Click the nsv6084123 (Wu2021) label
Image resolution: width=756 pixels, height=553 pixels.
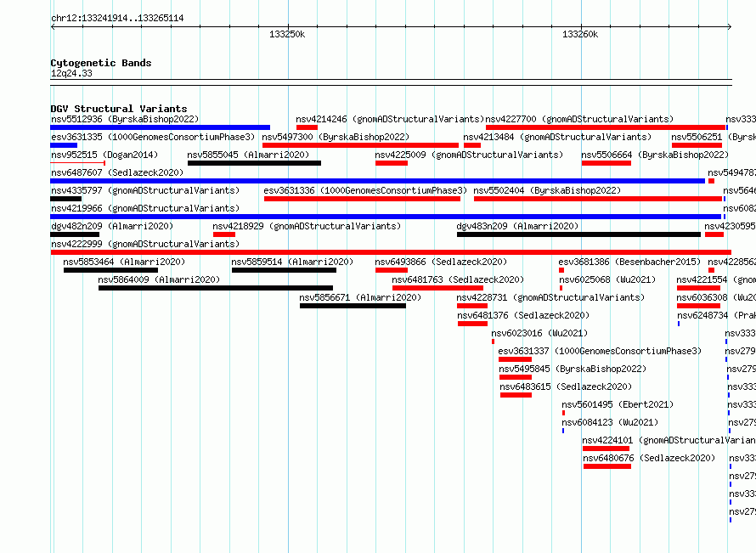coord(610,422)
